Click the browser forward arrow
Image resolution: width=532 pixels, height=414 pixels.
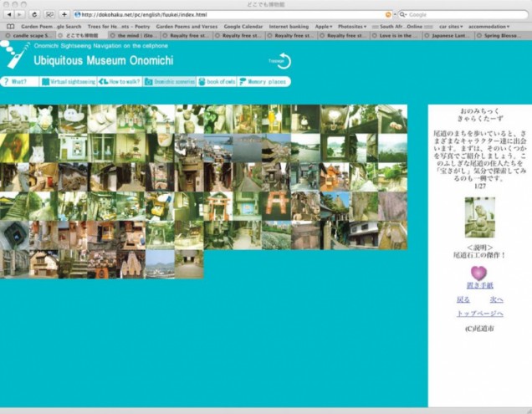point(20,14)
